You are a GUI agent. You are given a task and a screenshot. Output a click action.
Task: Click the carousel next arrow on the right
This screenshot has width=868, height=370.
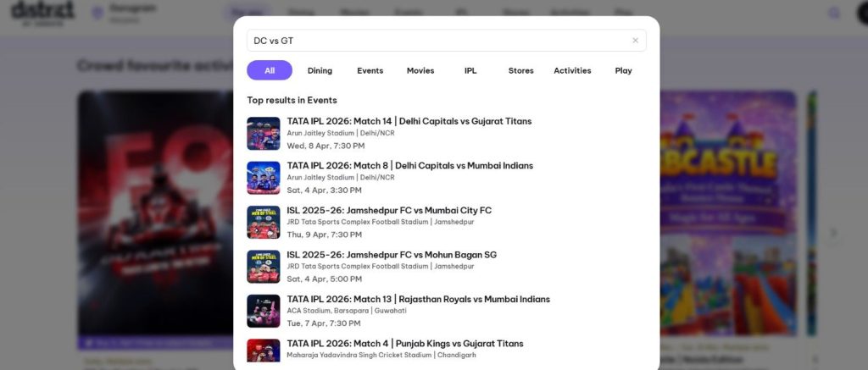(833, 233)
